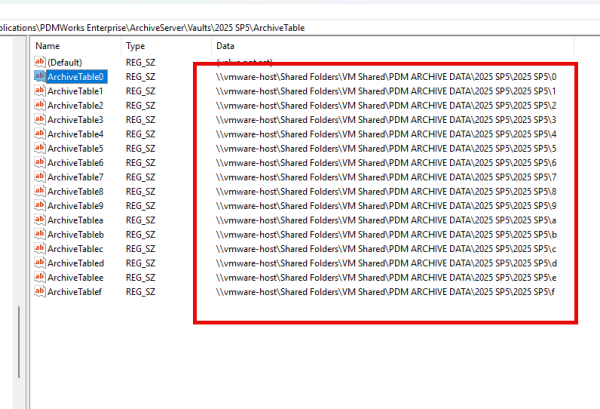The width and height of the screenshot is (600, 409).
Task: Click the ArchiveTablef string value icon
Action: [x=40, y=292]
